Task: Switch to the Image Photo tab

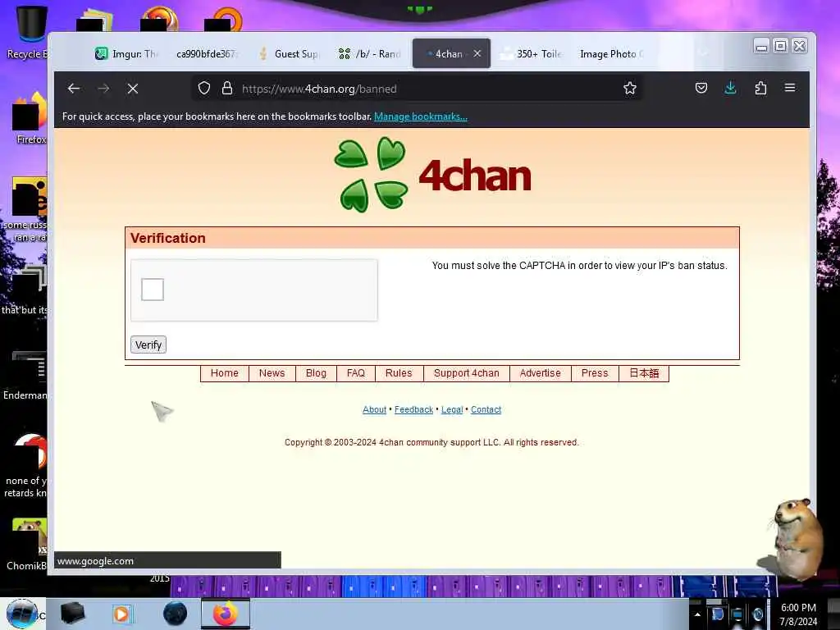Action: pyautogui.click(x=612, y=53)
